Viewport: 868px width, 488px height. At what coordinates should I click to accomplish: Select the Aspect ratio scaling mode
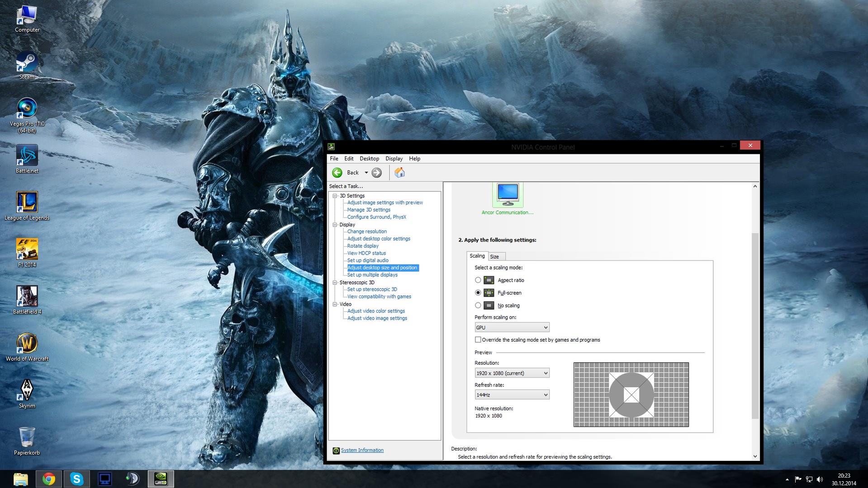point(478,280)
